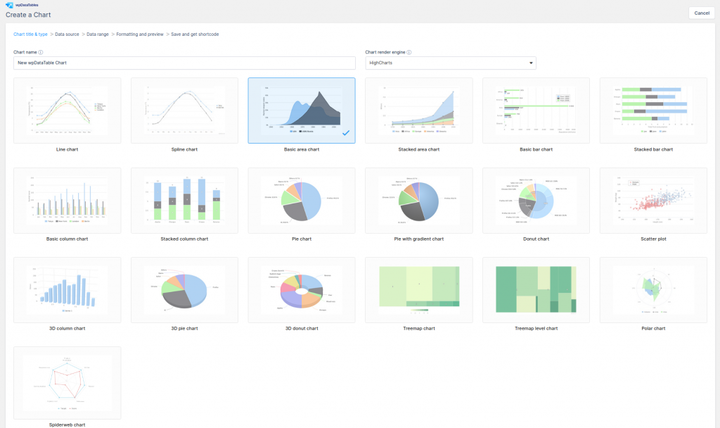Viewport: 720px width, 428px height.
Task: Cancel the chart creation
Action: coord(701,13)
